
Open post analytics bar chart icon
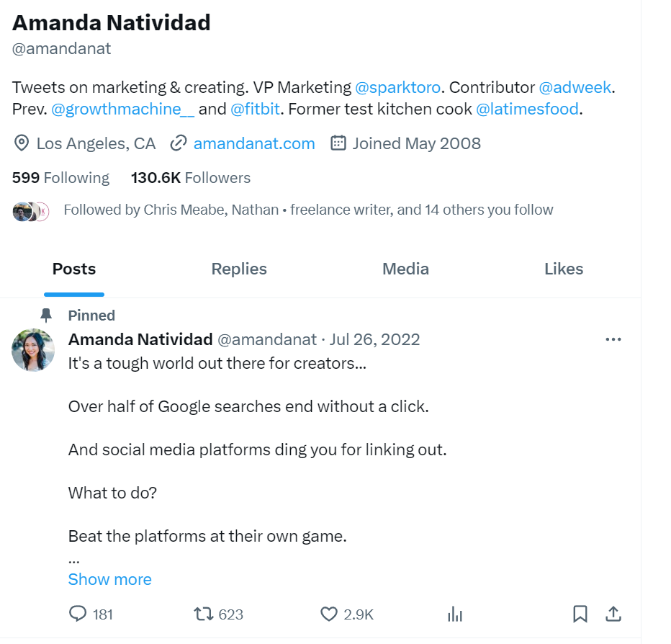click(454, 614)
